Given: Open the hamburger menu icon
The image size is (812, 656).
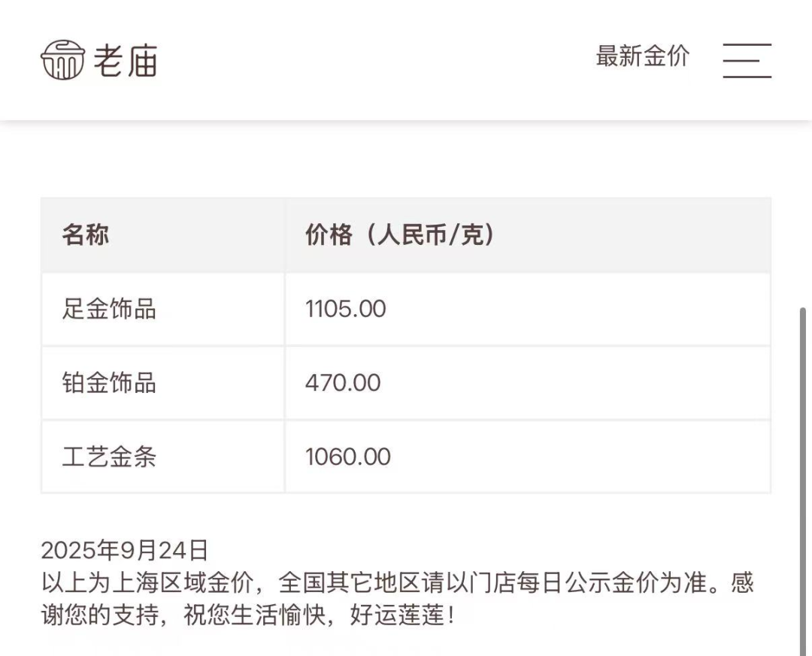Looking at the screenshot, I should click(747, 60).
